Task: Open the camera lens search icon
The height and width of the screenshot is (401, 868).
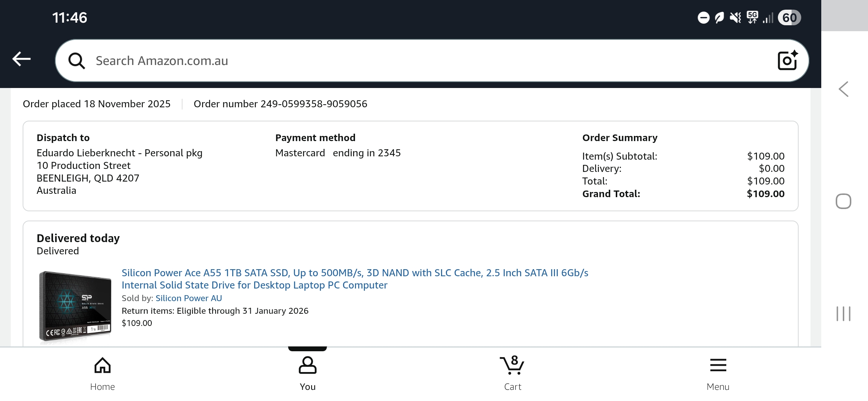Action: tap(787, 61)
